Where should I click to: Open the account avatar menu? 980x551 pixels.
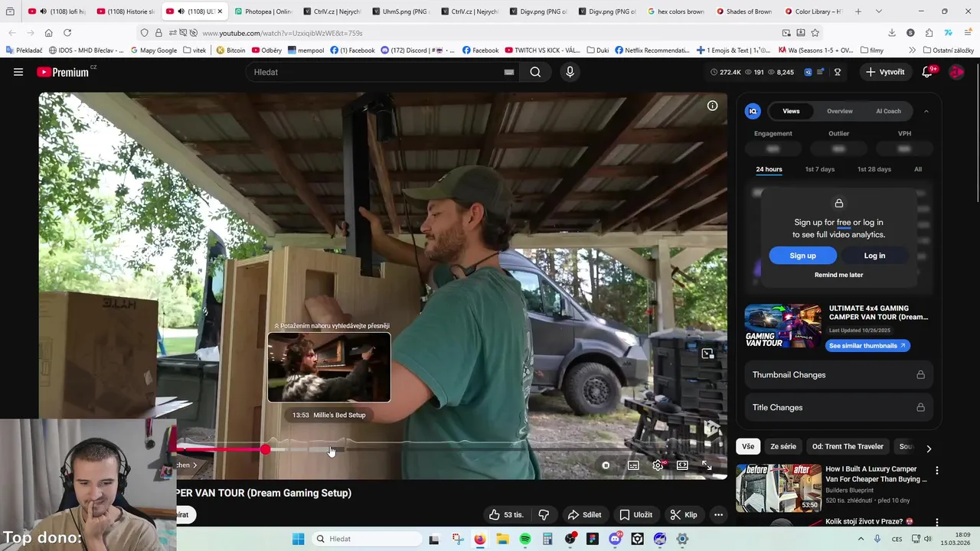tap(956, 72)
